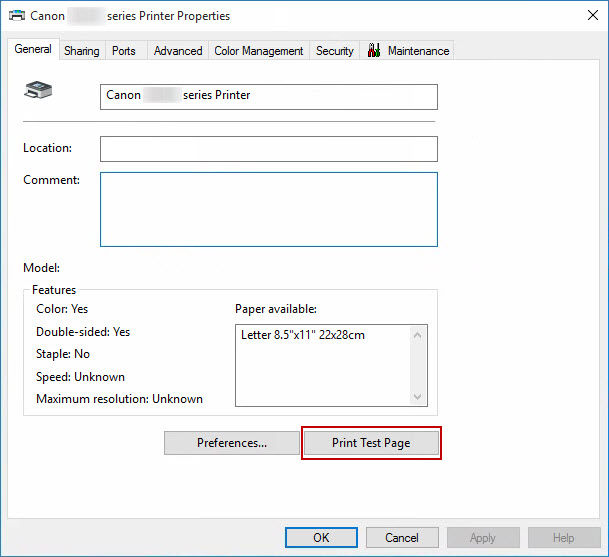Click the printer name input field

269,97
